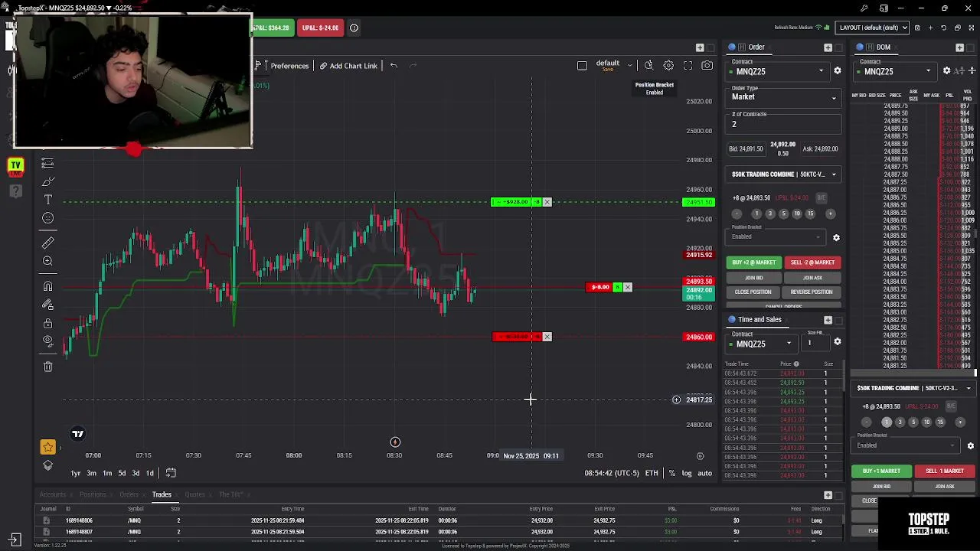980x551 pixels.
Task: Expand the Order Type Market dropdown
Action: 783,97
